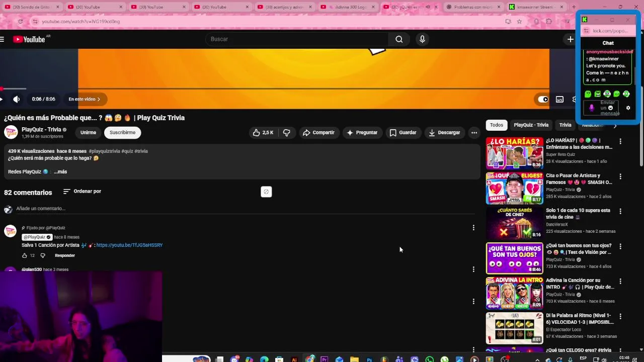Click Responder under the pinned comment

(x=65, y=255)
